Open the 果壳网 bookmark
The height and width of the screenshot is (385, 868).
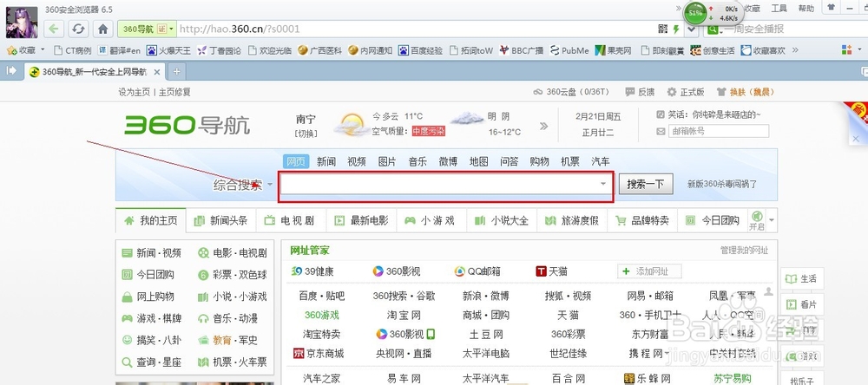(x=614, y=50)
